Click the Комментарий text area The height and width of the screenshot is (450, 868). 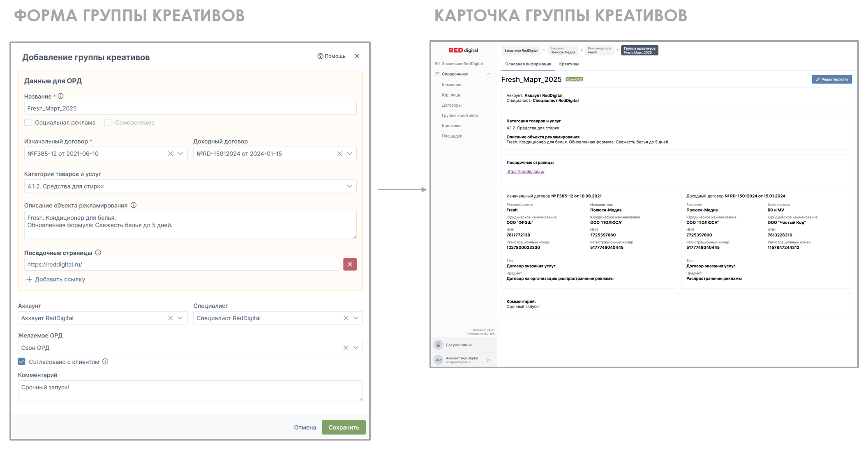[190, 391]
